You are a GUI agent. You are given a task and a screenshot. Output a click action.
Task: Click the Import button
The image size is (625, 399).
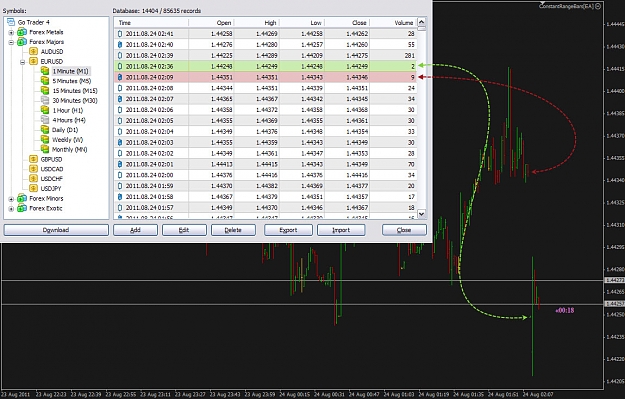pos(341,230)
